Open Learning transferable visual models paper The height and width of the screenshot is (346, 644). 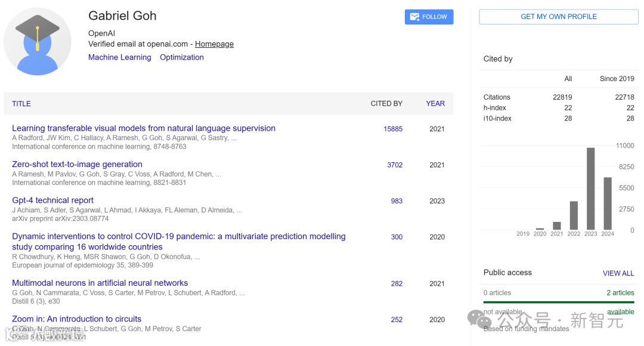click(x=144, y=128)
